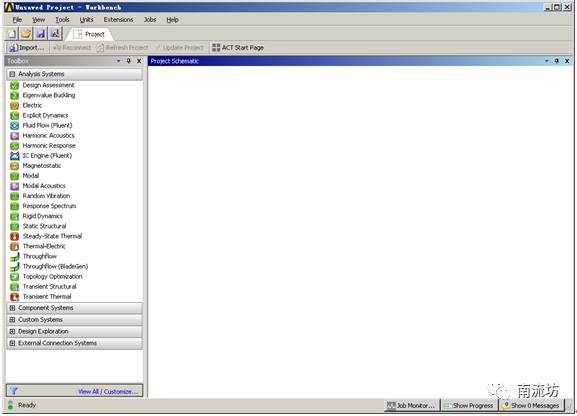Click the Modal Acoustics system icon
This screenshot has width=577, height=416.
click(x=14, y=186)
